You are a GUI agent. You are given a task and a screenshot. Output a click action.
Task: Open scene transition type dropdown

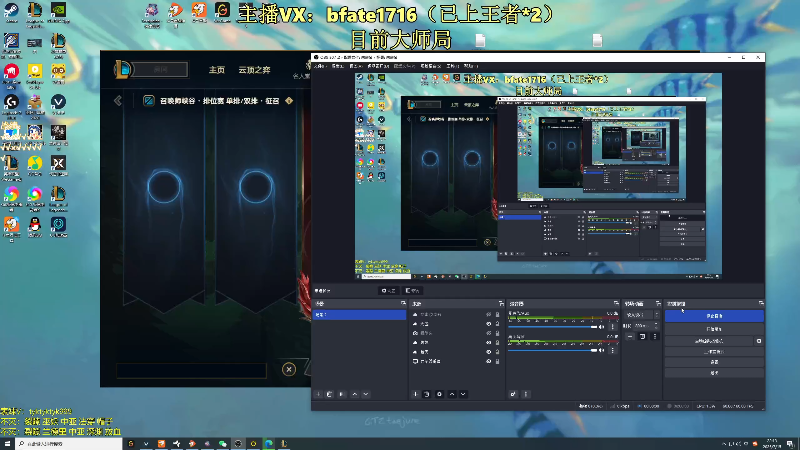[642, 315]
